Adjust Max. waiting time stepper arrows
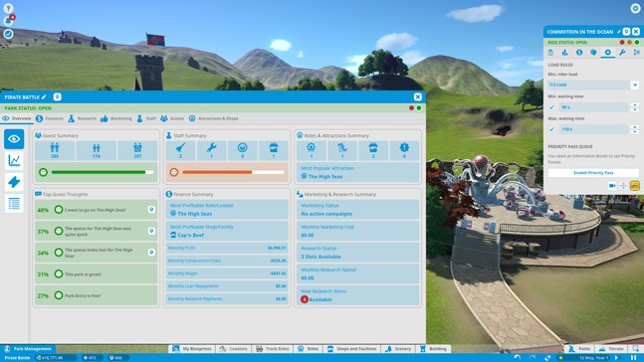Screen dimensions: 644x362 click(635, 129)
